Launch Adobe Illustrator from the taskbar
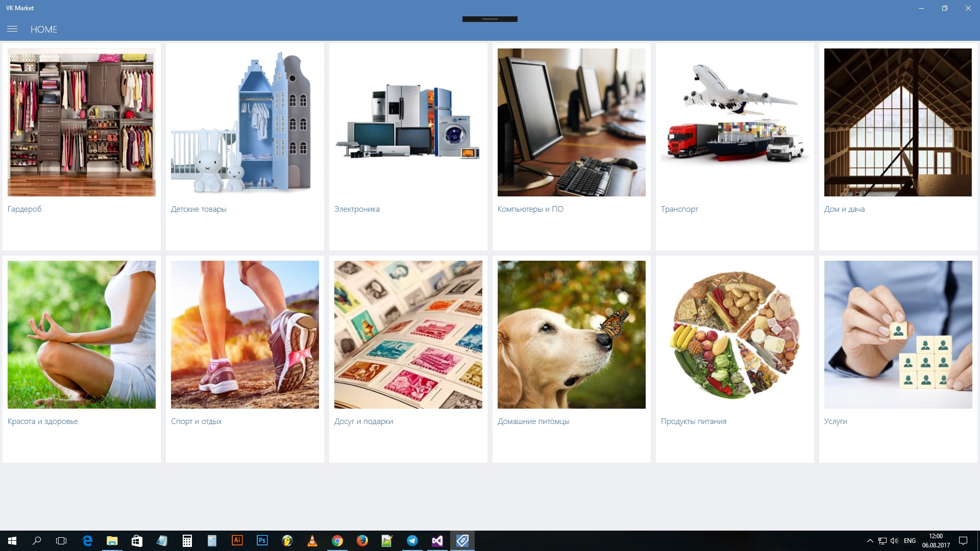 [237, 540]
